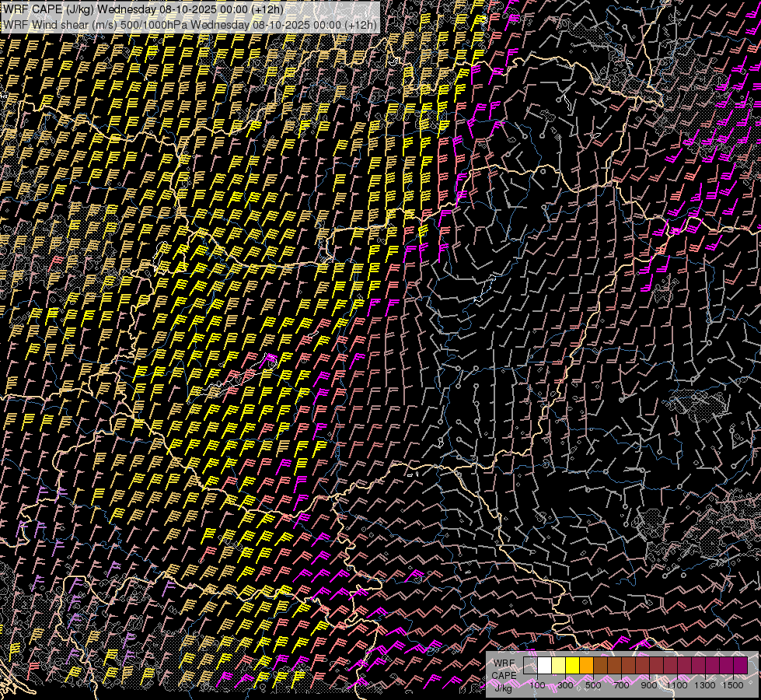
Task: Click the 100 value label in legend
Action: click(x=537, y=685)
